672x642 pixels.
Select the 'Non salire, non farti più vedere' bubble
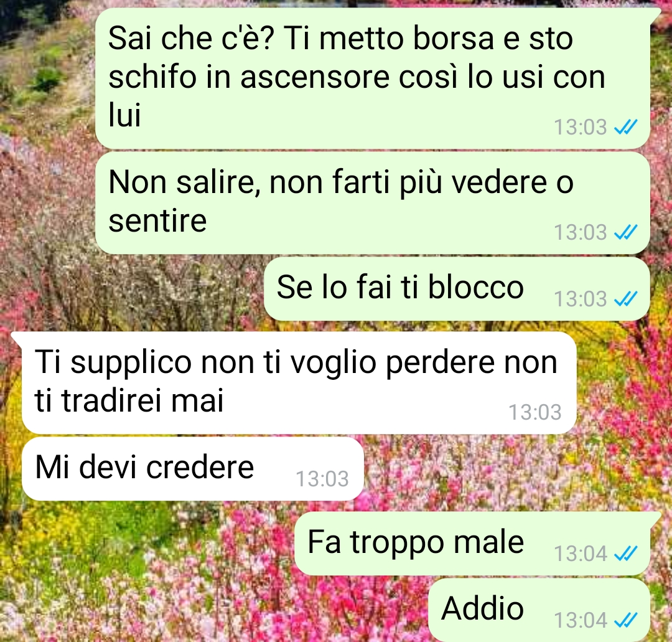373,202
